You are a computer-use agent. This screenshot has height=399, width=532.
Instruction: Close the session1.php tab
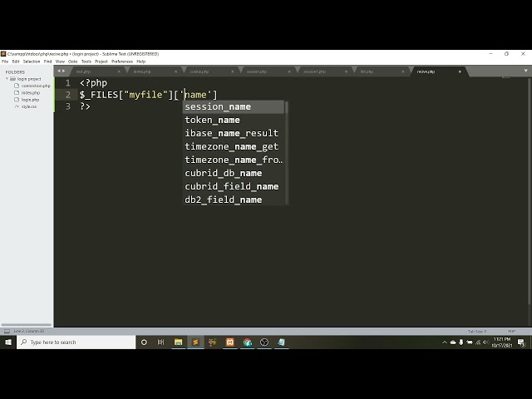(346, 71)
